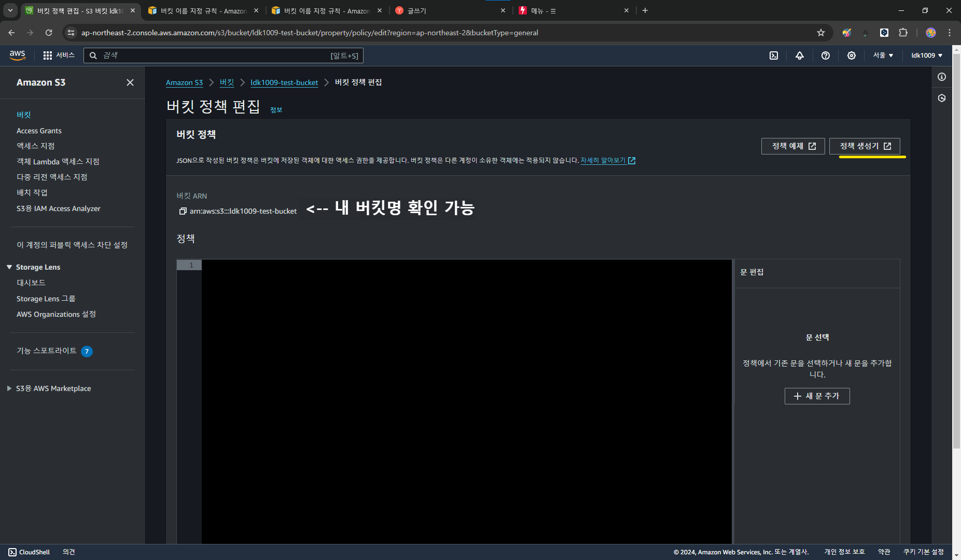Viewport: 961px width, 560px height.
Task: Collapse the Storage Lens section
Action: point(9,267)
